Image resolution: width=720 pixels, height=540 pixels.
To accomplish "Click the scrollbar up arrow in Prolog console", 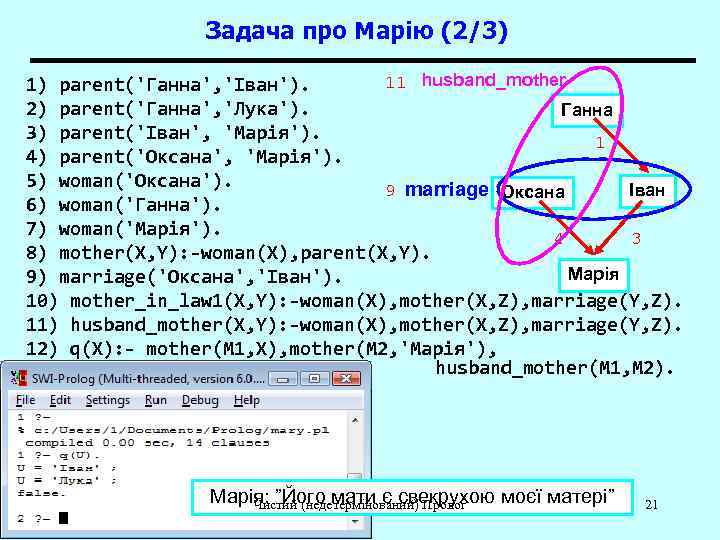I will (x=355, y=420).
